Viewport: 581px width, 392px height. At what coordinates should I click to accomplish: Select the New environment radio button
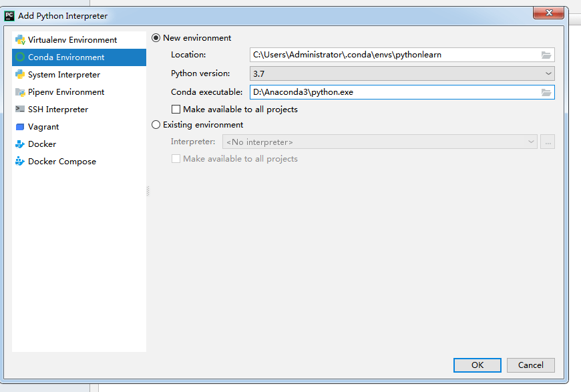156,38
